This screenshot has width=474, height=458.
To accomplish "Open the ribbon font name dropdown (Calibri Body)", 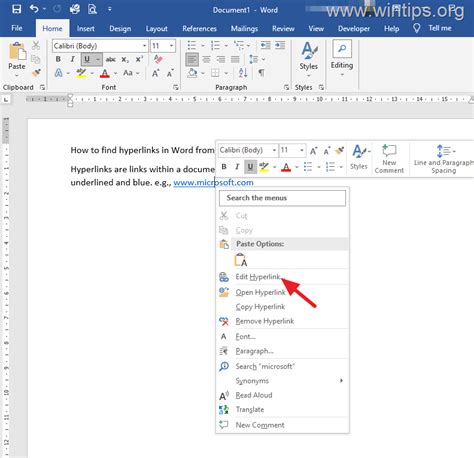I will click(144, 46).
